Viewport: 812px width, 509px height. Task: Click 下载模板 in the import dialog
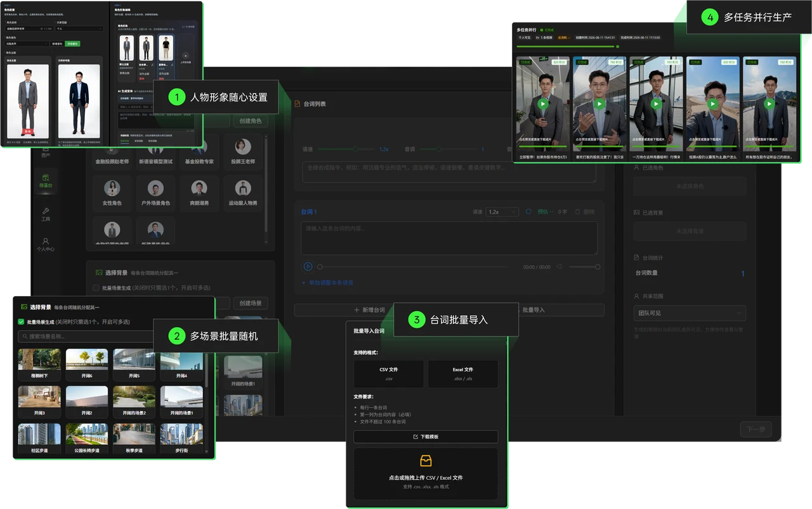[x=426, y=437]
